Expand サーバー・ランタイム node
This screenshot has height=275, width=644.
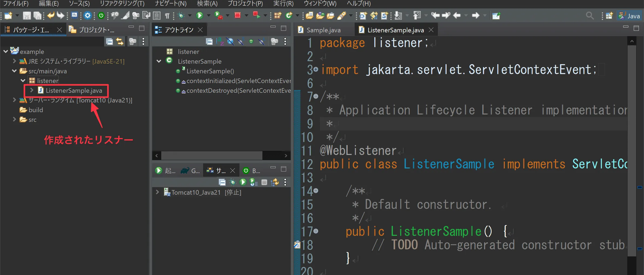(x=15, y=100)
